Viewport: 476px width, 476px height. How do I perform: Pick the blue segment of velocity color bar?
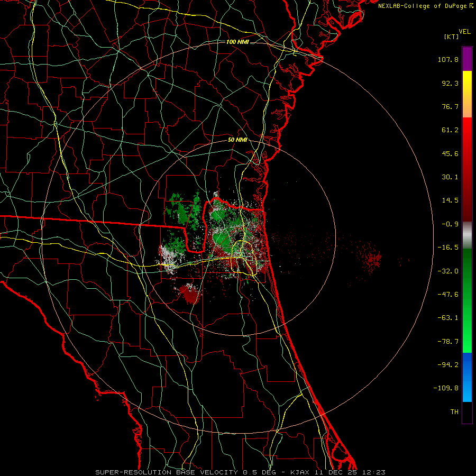coord(467,377)
